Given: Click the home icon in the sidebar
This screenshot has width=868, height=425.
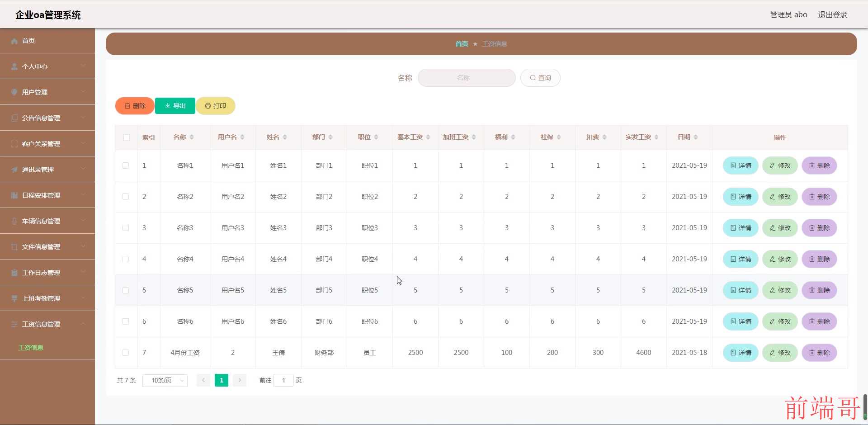Looking at the screenshot, I should (14, 41).
